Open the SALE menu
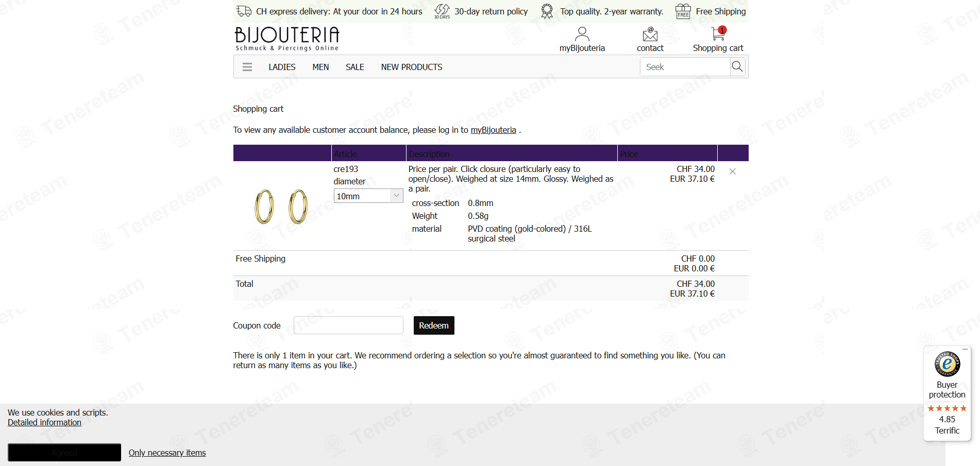The height and width of the screenshot is (466, 980). click(355, 67)
